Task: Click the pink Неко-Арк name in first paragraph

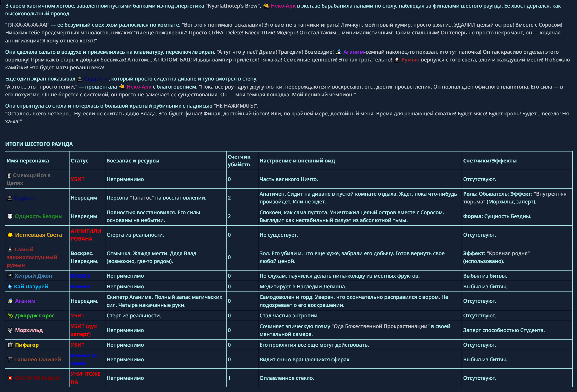Action: (283, 6)
